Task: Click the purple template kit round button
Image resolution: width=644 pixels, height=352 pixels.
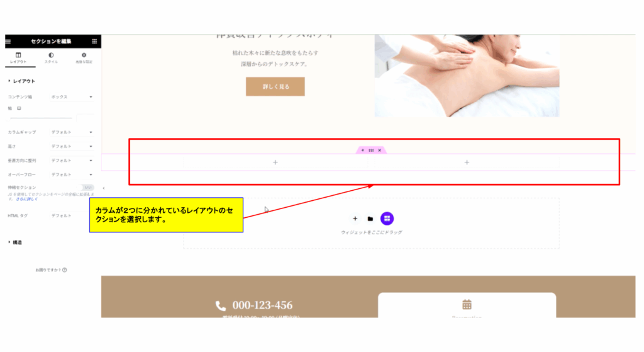Action: coord(387,219)
